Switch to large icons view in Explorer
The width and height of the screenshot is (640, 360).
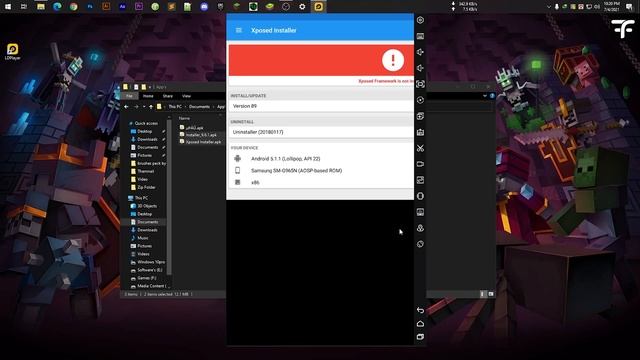[x=491, y=294]
